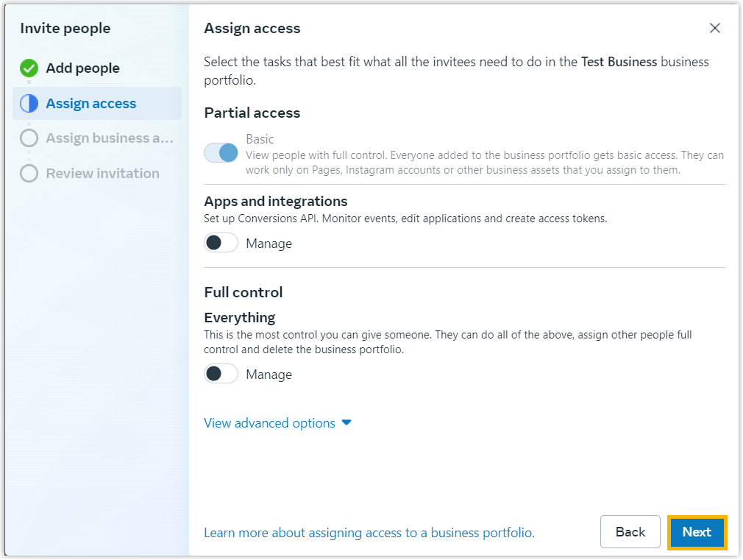Click the Basic label next to its toggle

coord(260,139)
